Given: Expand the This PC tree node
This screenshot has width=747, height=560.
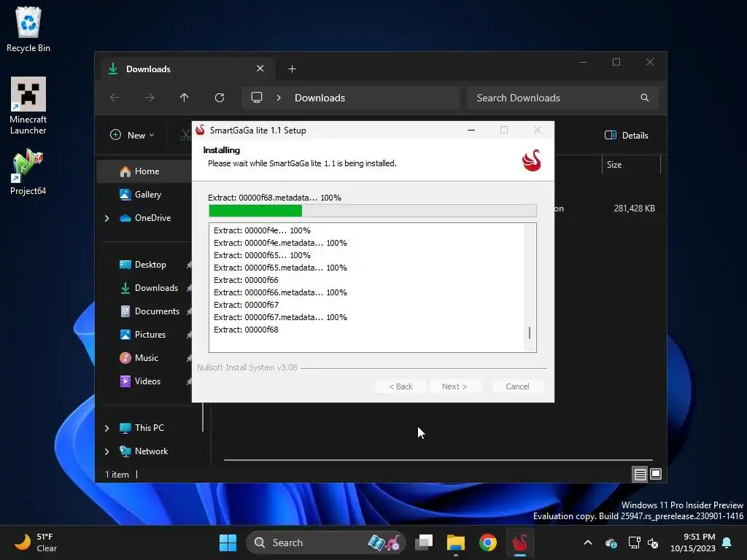Looking at the screenshot, I should click(x=107, y=428).
